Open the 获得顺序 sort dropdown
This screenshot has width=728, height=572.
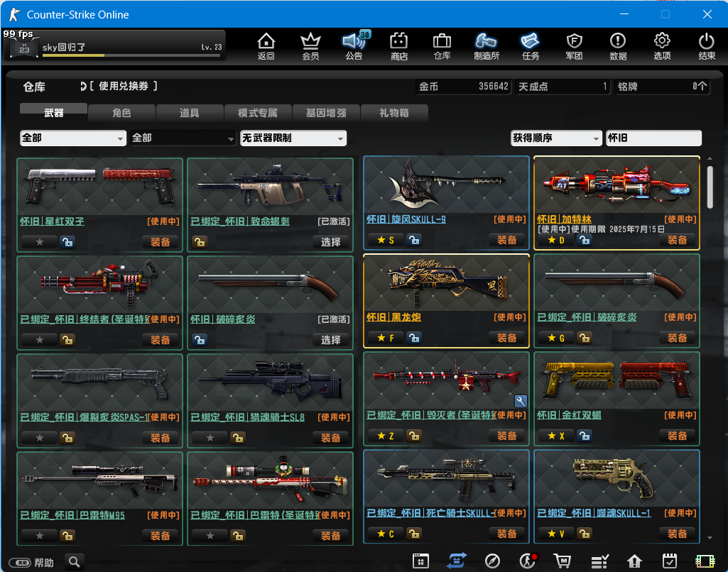(556, 138)
